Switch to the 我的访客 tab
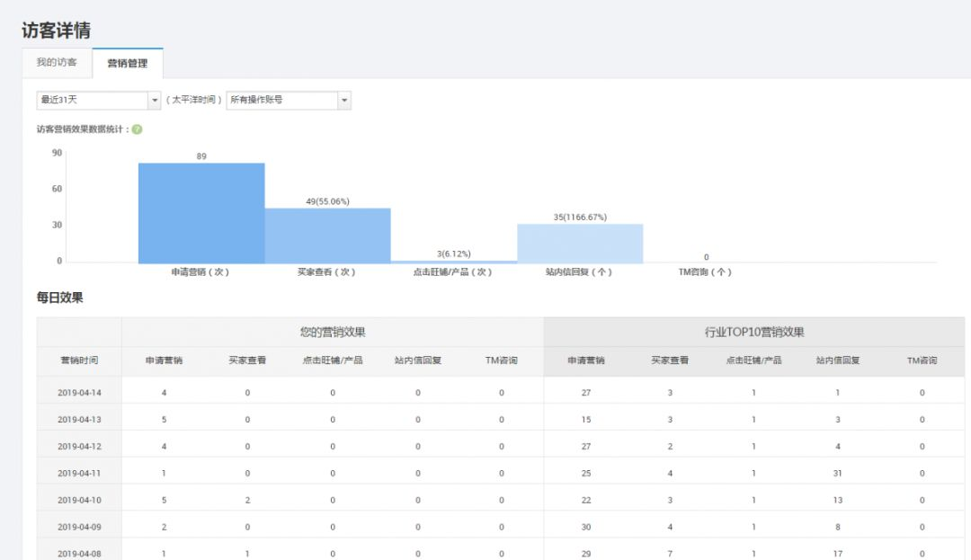The width and height of the screenshot is (971, 560). click(57, 63)
